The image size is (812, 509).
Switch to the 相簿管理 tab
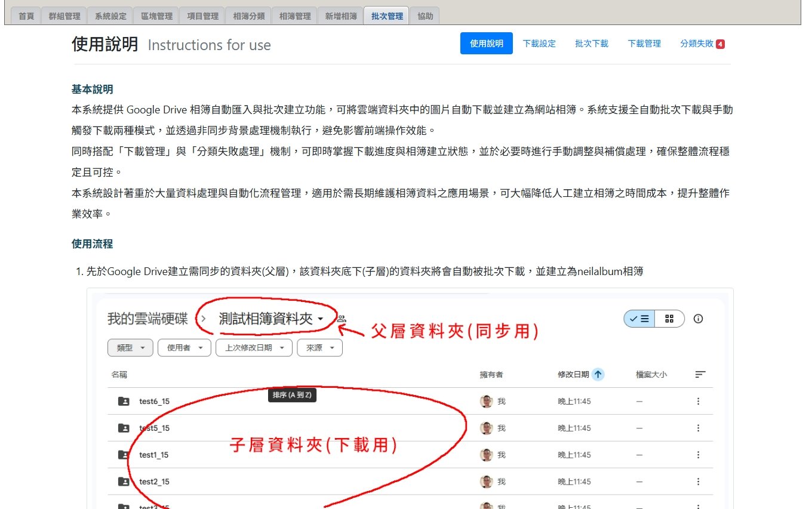295,16
